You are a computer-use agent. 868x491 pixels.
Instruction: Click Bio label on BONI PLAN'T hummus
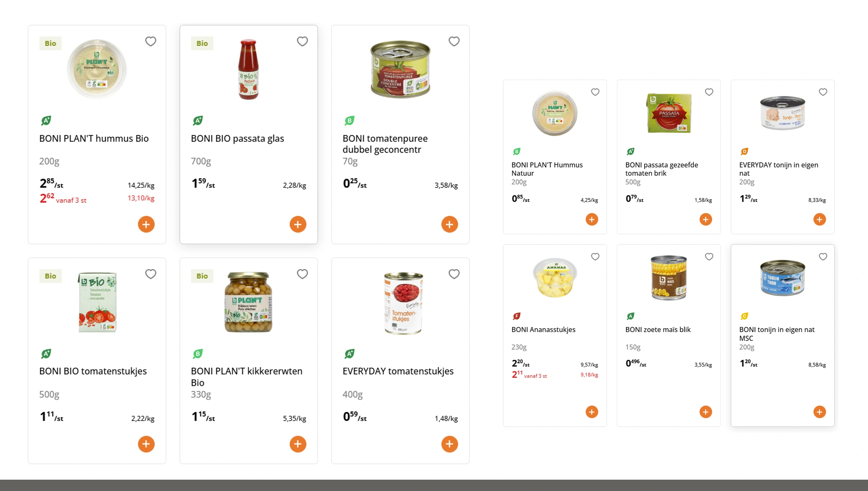click(50, 43)
